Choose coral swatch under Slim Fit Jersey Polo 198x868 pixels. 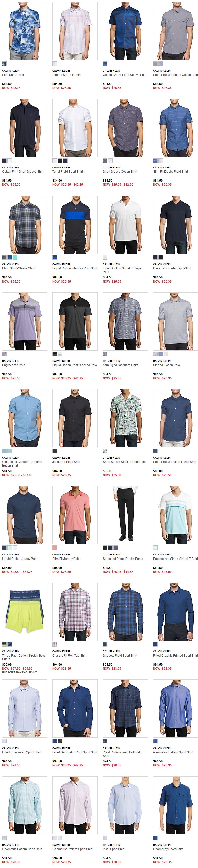tap(55, 548)
